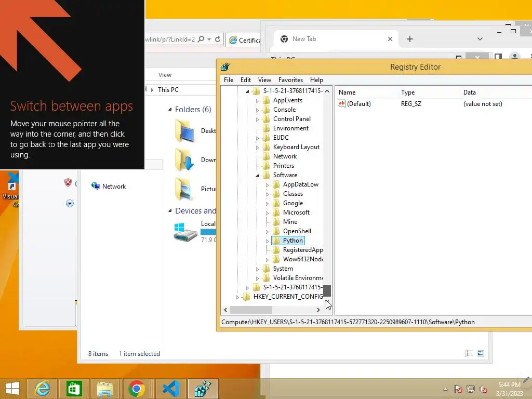
Task: Click the tree scroll right arrow
Action: [x=318, y=310]
